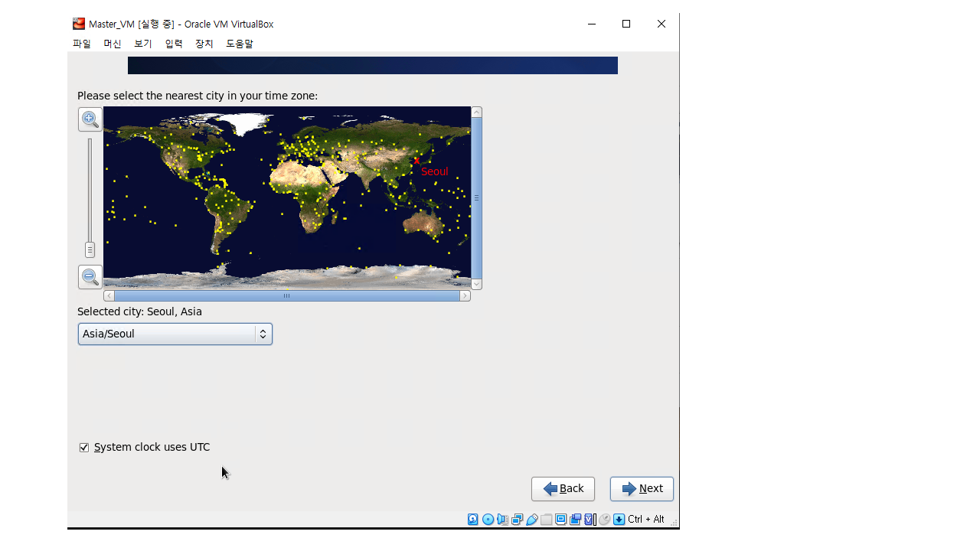Open the Asia/Seoul time zone dropdown
The image size is (980, 551).
(x=175, y=334)
